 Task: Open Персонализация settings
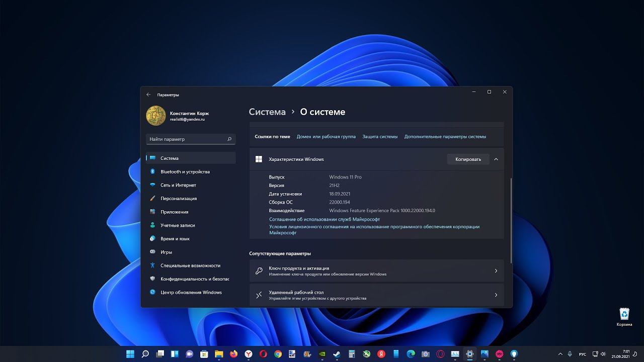click(191, 199)
